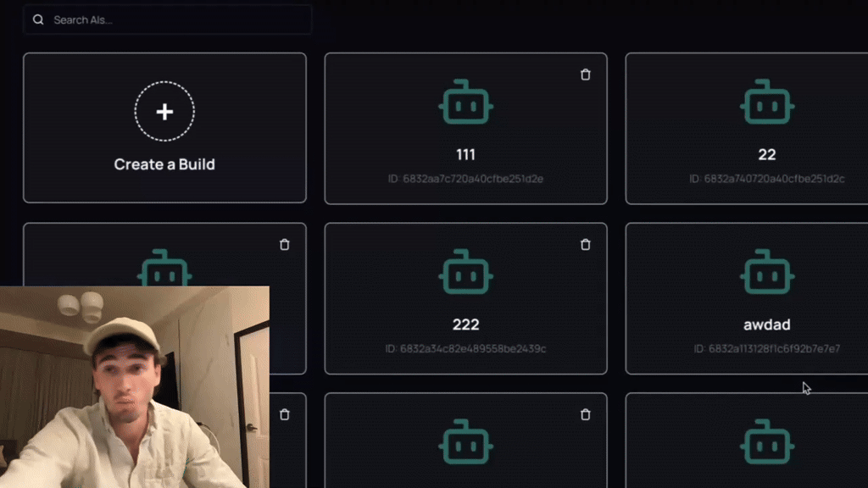Click the plus icon to create a build
Viewport: 868px width, 488px height.
[164, 112]
